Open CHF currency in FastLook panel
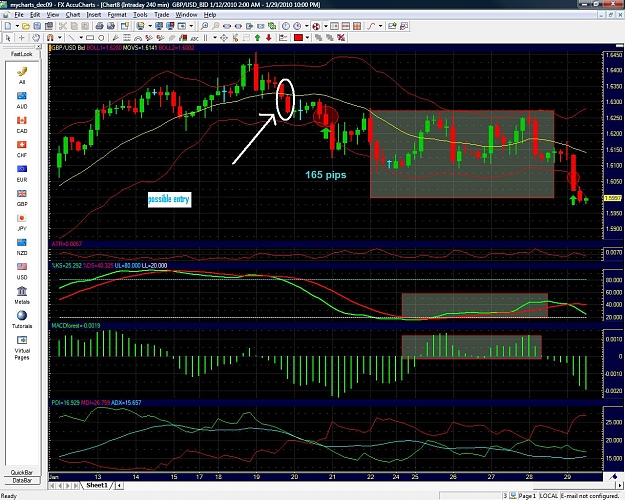 [x=22, y=149]
